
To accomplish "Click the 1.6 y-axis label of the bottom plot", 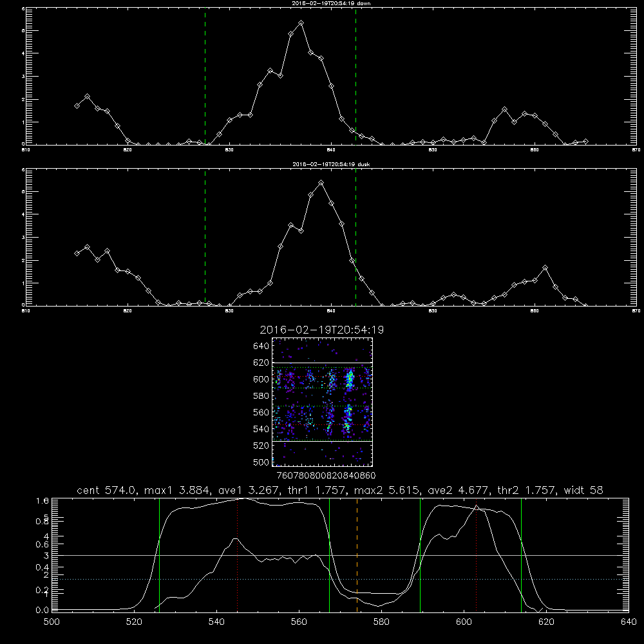I will [x=43, y=501].
